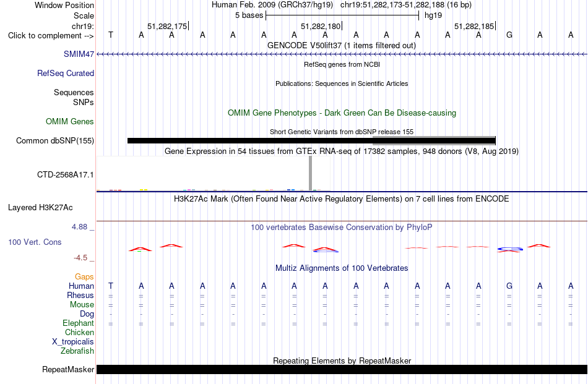Click the Layered H3K27Ac track label
This screenshot has width=588, height=384.
40,208
